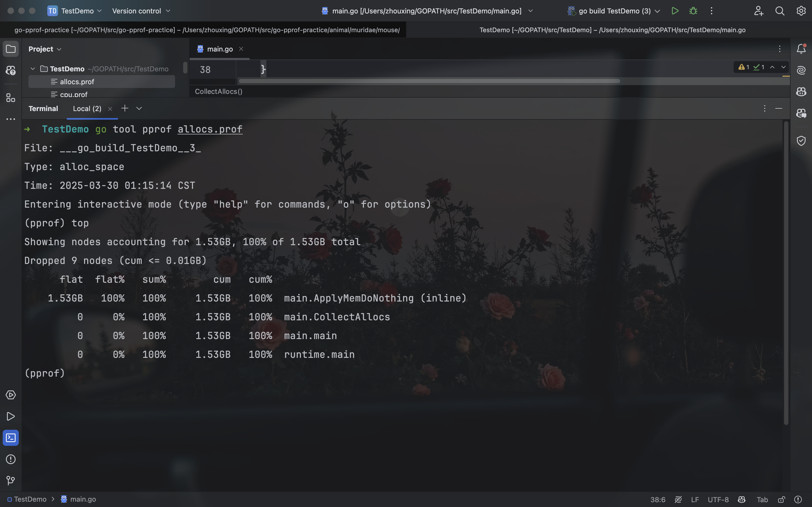The width and height of the screenshot is (812, 507).
Task: Open Search Everywhere magnifier
Action: coord(780,11)
